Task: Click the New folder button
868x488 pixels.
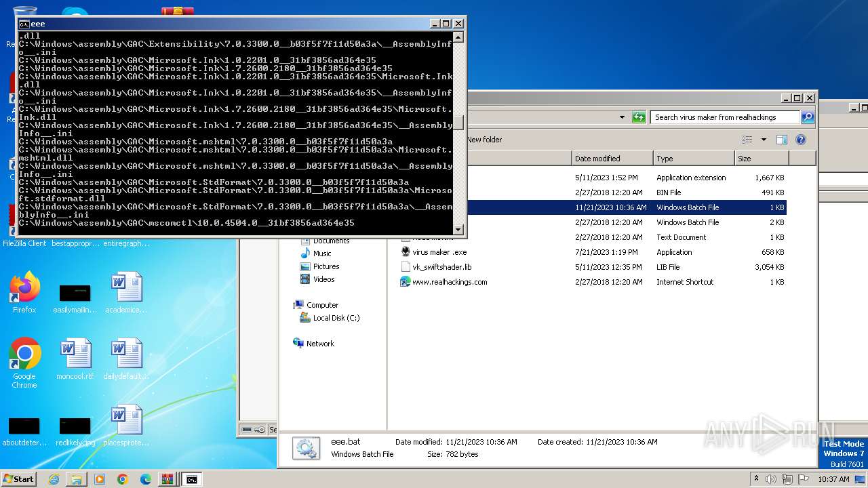Action: point(484,140)
